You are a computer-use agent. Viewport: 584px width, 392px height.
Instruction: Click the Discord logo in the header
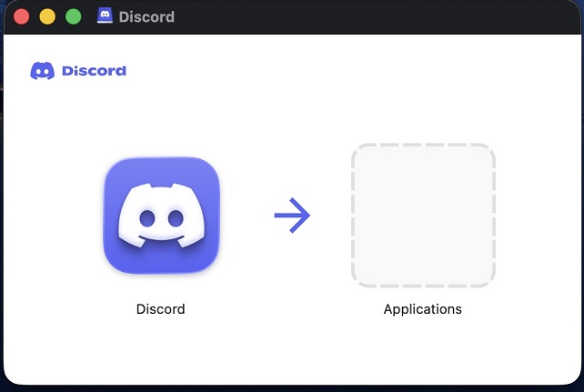click(x=78, y=71)
